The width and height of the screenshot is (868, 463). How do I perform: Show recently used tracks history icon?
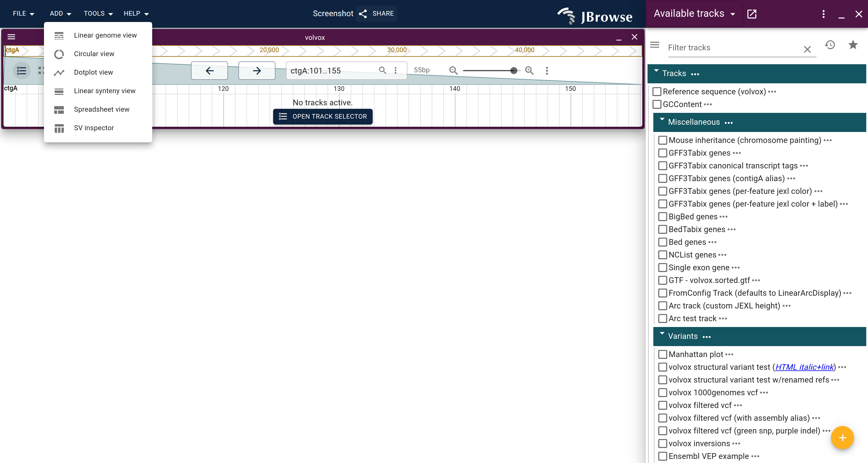(x=830, y=45)
